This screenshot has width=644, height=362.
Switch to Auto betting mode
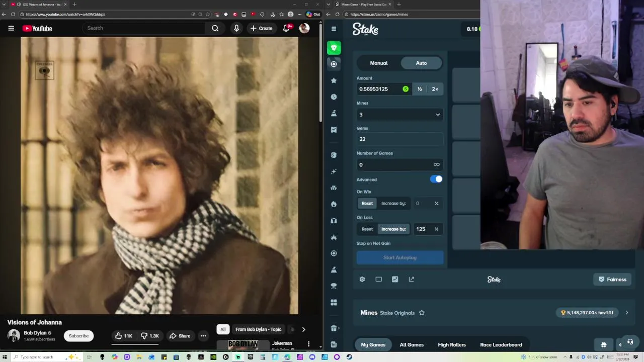tap(421, 63)
